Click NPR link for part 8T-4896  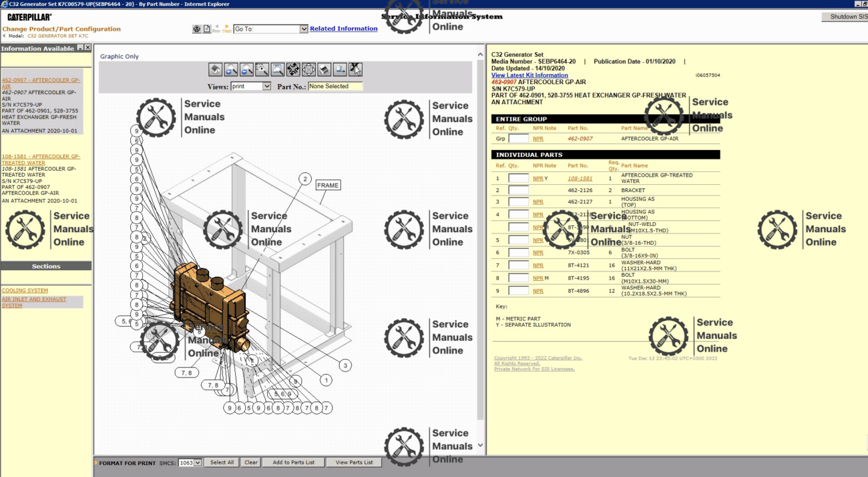(538, 291)
